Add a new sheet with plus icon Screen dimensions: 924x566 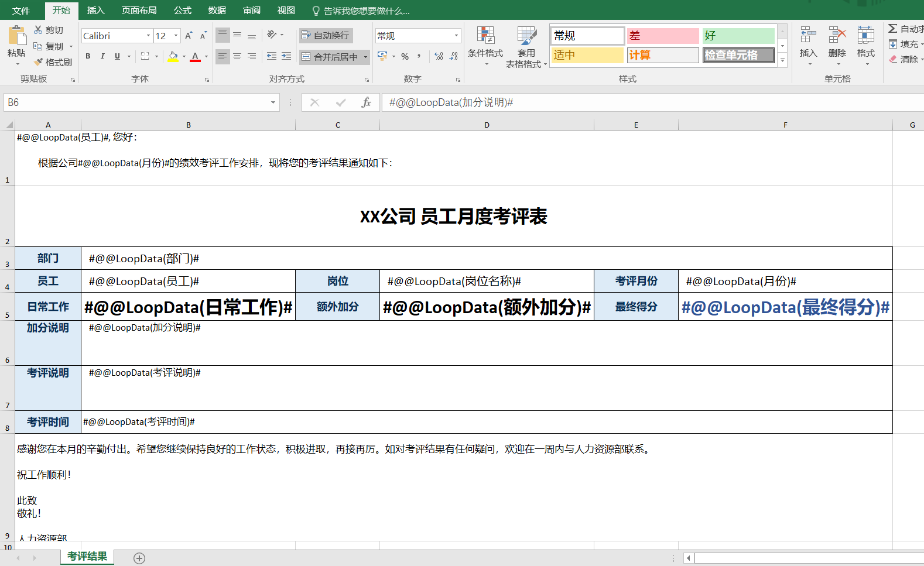tap(139, 558)
